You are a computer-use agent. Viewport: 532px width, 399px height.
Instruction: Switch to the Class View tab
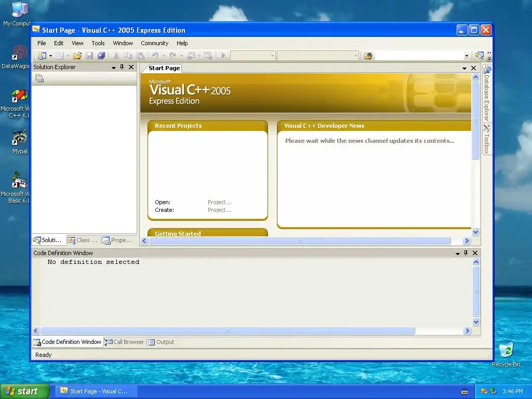(x=83, y=240)
